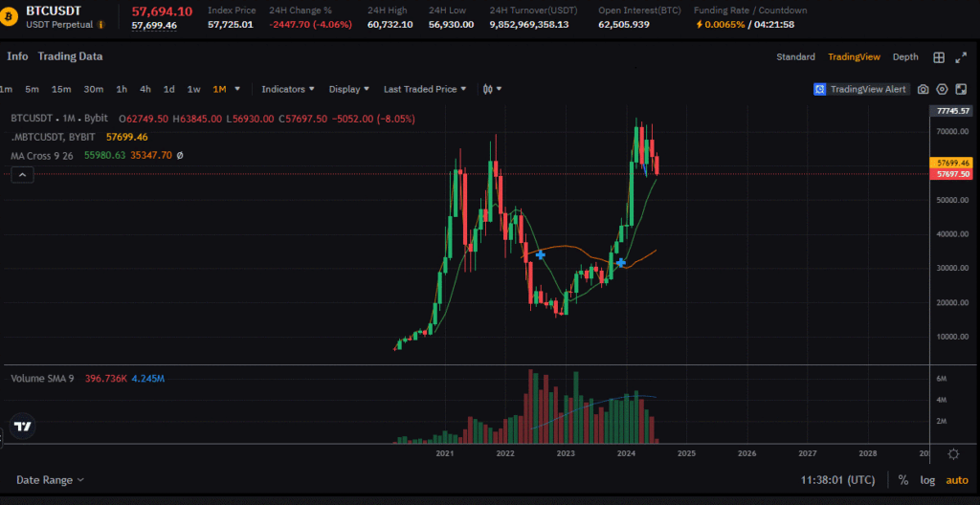Click the blue MA cross marker in 2022
Viewport: 980px width, 505px height.
tap(541, 255)
